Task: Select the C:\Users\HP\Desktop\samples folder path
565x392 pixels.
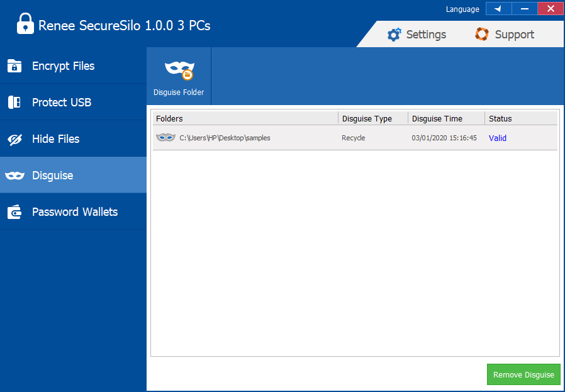Action: tap(225, 138)
